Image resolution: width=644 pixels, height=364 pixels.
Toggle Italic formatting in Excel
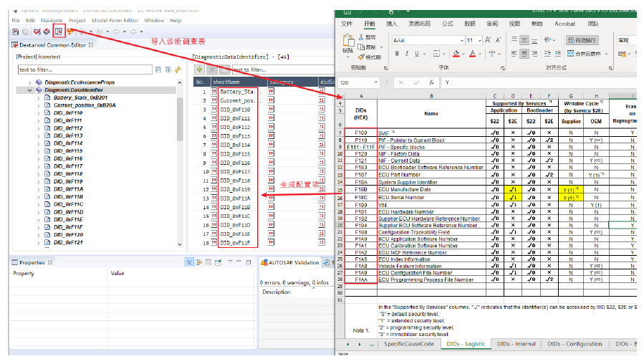(407, 54)
